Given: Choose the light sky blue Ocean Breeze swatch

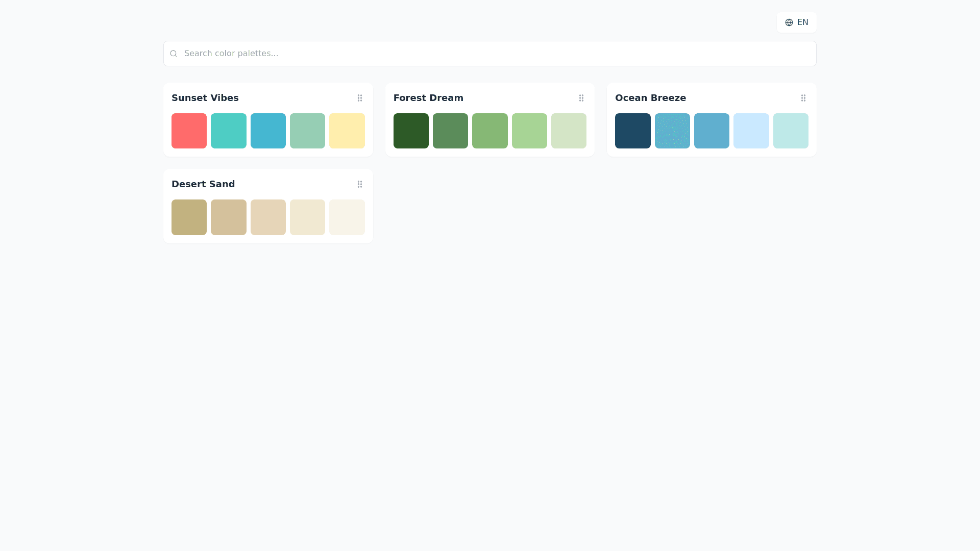Looking at the screenshot, I should [751, 131].
